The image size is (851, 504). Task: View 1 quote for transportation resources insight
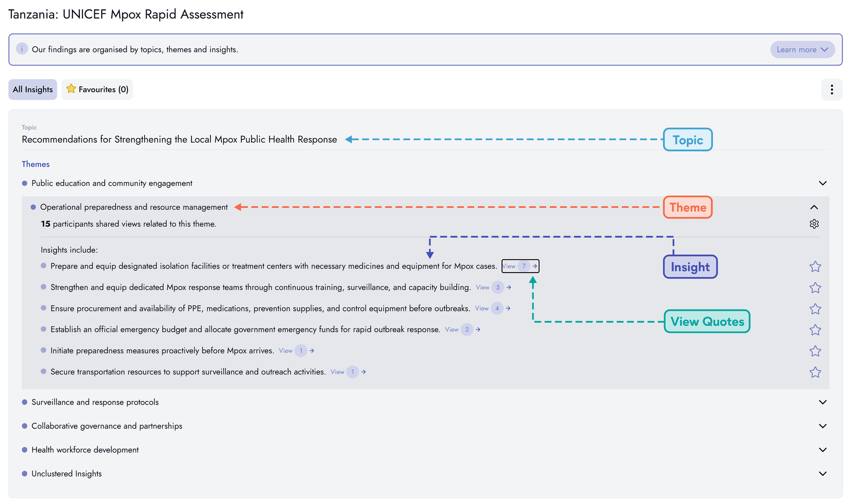[348, 372]
